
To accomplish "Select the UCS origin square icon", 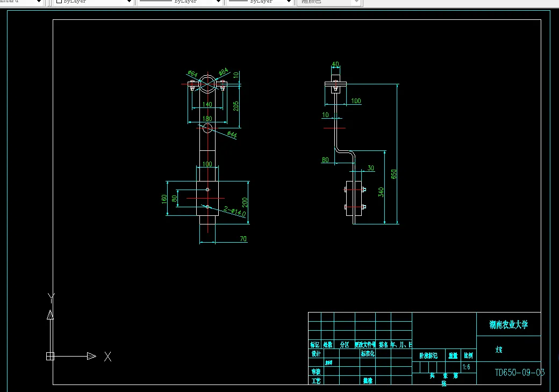I will (x=51, y=356).
